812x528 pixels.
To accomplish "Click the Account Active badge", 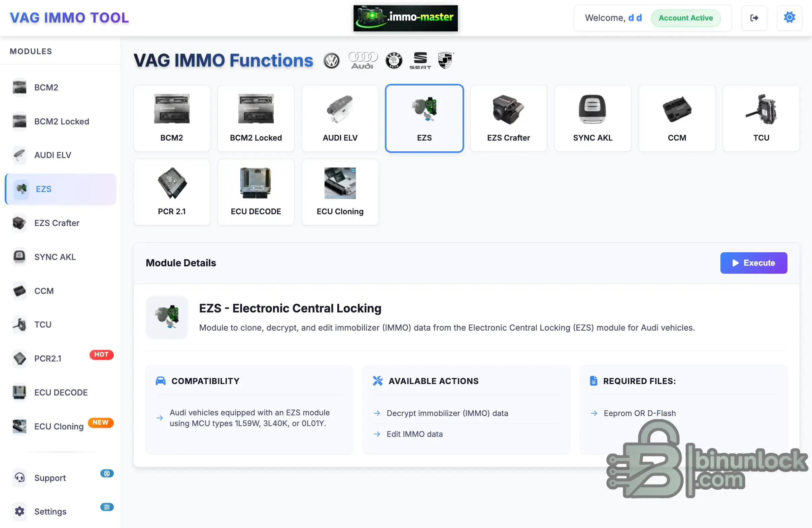I will pos(685,18).
